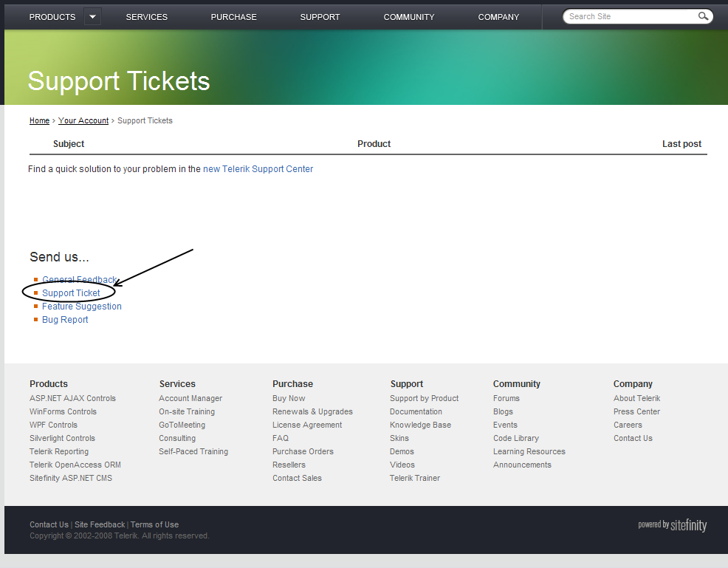Open Telerik OpenAccess ORM link

coord(75,465)
